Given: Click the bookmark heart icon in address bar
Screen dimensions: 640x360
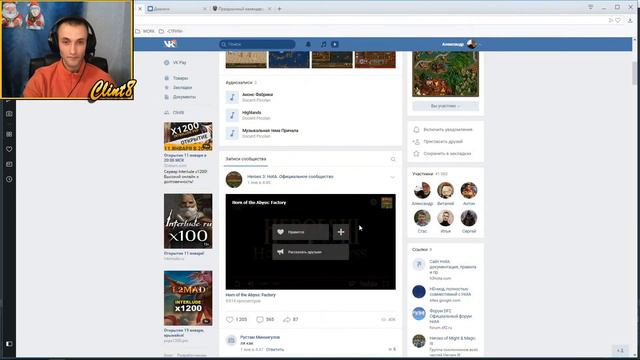Looking at the screenshot, I should 618,20.
